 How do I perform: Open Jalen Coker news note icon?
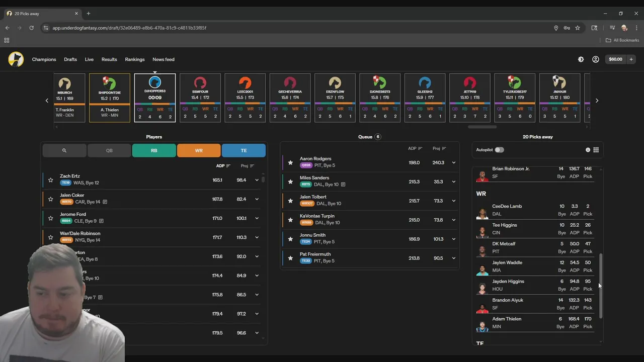(105, 202)
